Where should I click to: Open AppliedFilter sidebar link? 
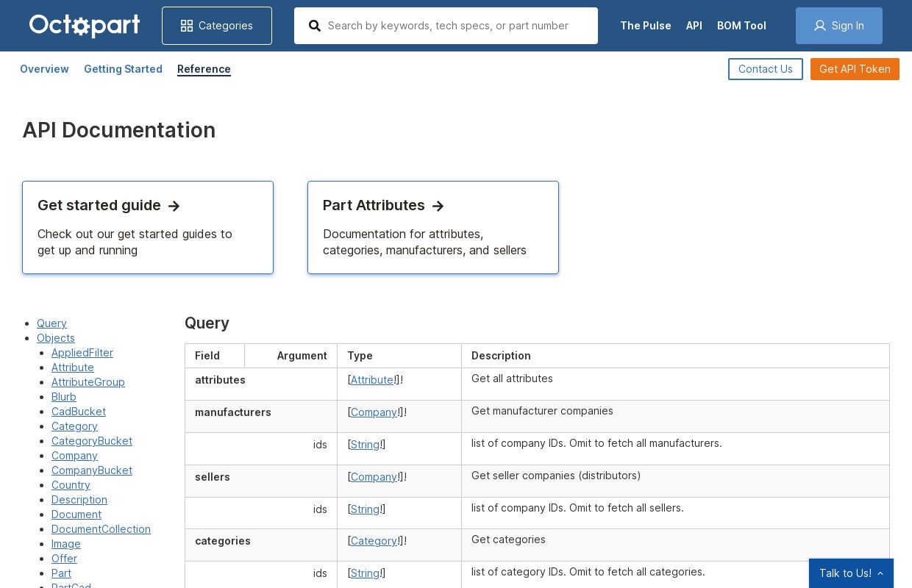click(x=82, y=353)
